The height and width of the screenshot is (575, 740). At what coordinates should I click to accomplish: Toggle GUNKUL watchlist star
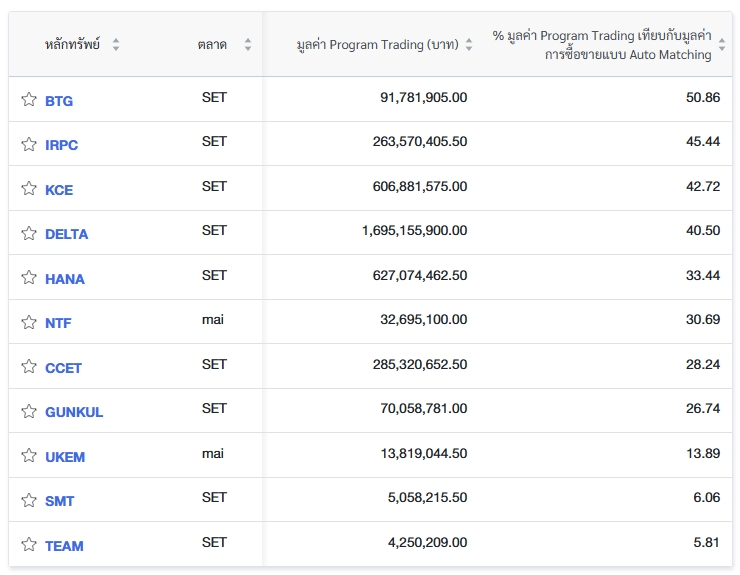[29, 411]
